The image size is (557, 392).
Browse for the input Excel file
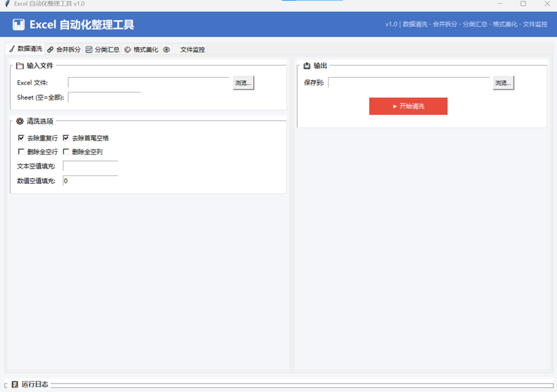(x=243, y=83)
